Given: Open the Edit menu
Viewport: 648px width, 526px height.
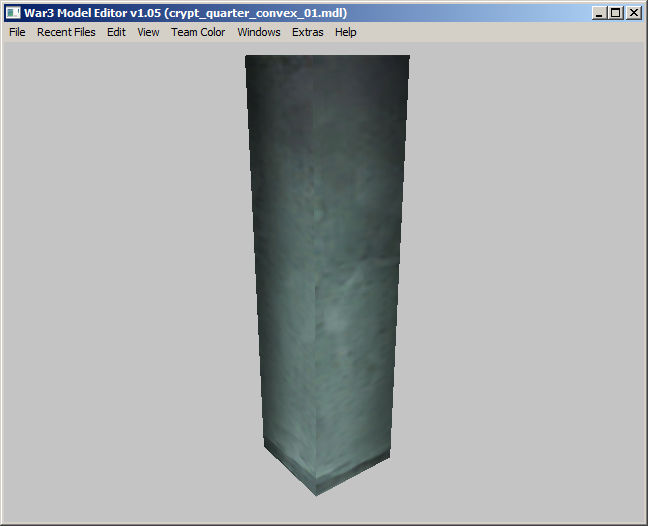Looking at the screenshot, I should pyautogui.click(x=116, y=32).
